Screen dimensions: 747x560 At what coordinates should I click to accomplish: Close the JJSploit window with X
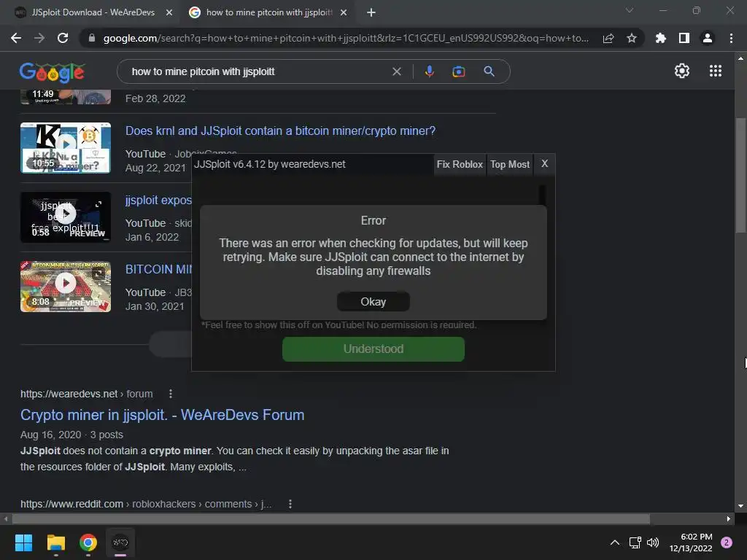point(544,164)
